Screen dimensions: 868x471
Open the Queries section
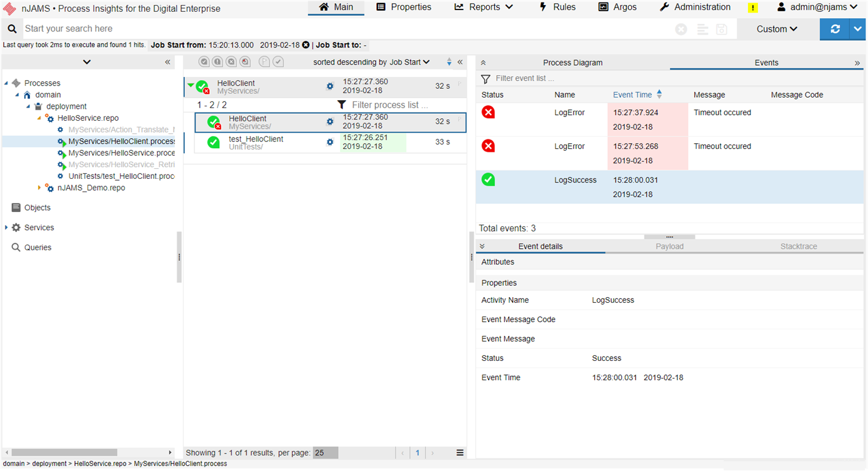(x=31, y=248)
